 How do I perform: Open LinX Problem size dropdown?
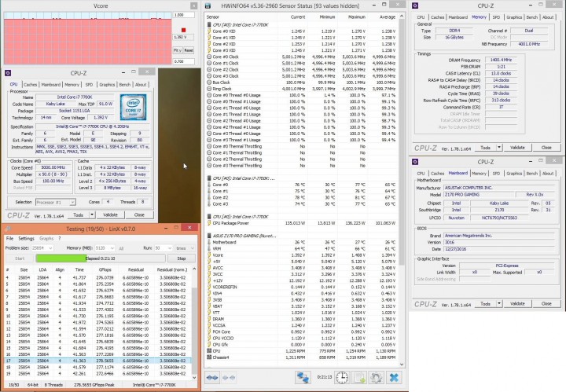coord(50,248)
